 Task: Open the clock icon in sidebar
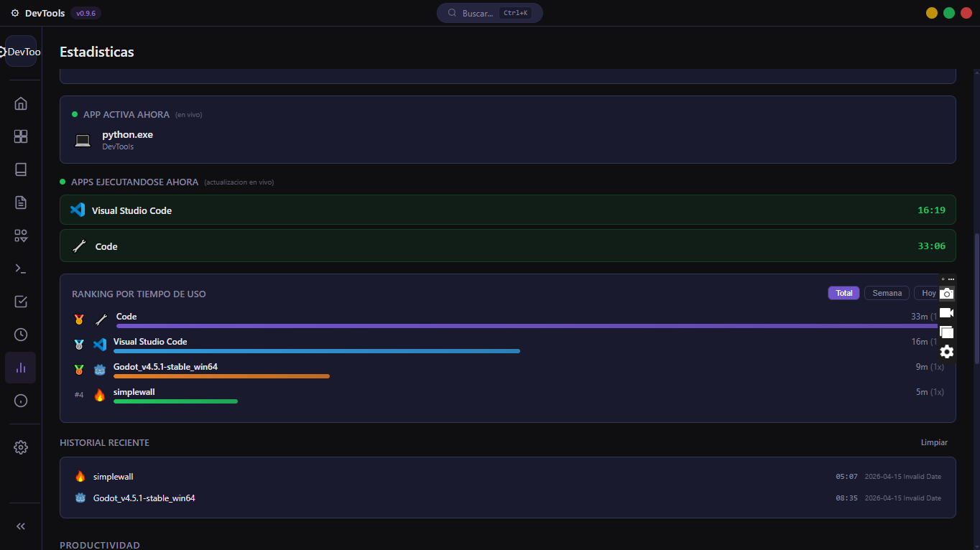point(21,335)
